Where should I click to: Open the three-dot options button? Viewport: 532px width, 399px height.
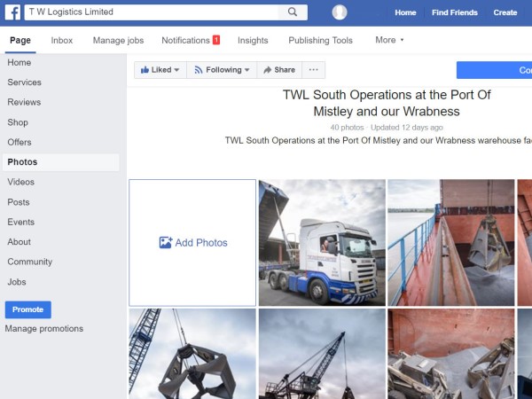tap(314, 70)
